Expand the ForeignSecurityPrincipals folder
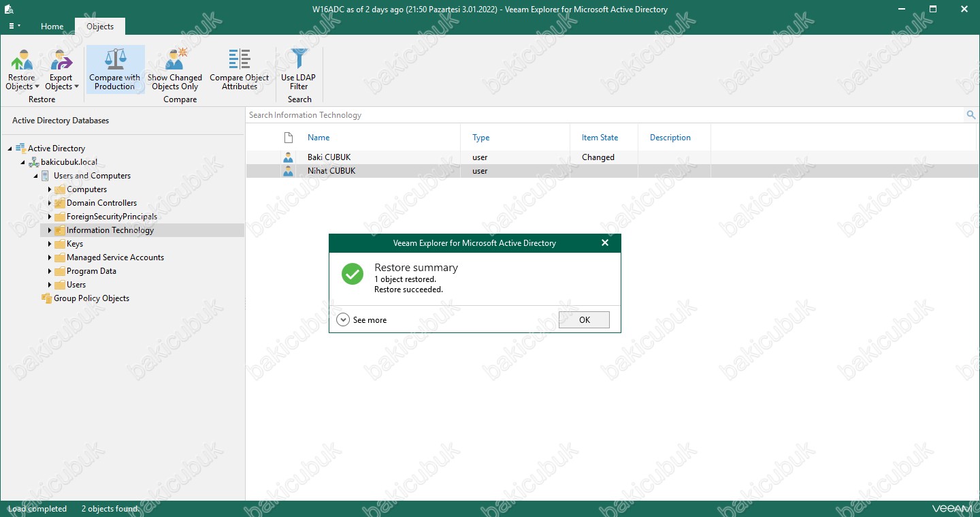 (x=50, y=217)
